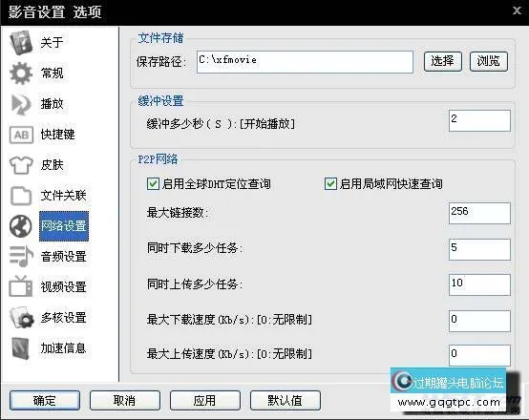Open the 关于 settings page
The image size is (529, 420).
[x=52, y=43]
